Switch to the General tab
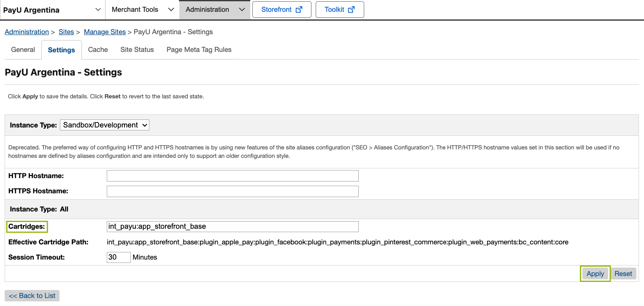The height and width of the screenshot is (306, 644). pyautogui.click(x=23, y=50)
